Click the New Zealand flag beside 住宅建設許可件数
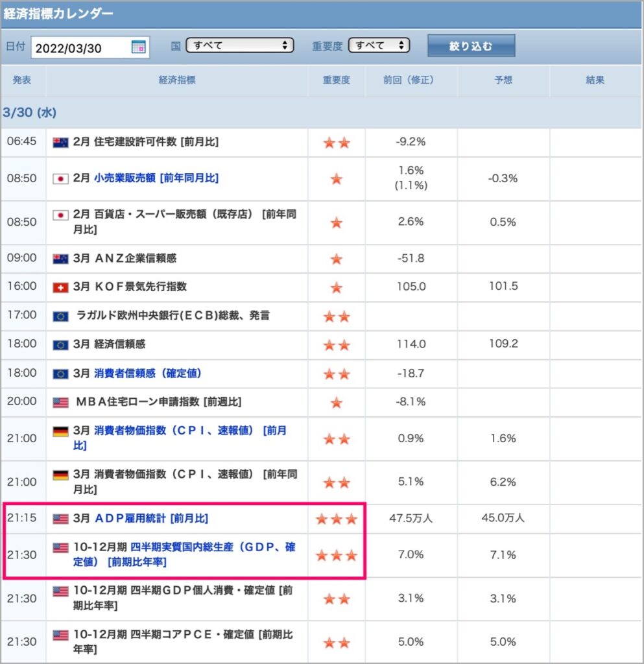This screenshot has width=644, height=664. point(60,143)
